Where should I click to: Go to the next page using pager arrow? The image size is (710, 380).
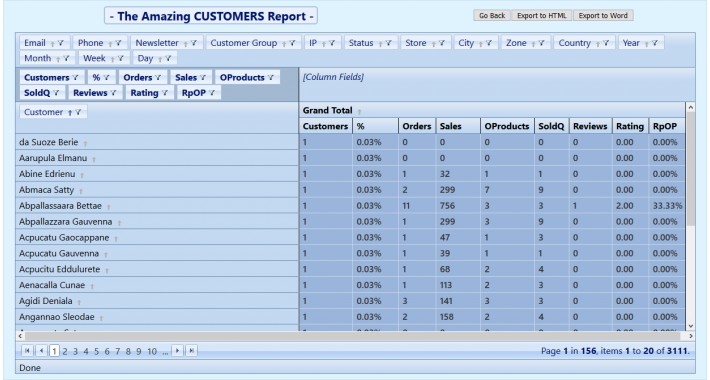pos(178,351)
